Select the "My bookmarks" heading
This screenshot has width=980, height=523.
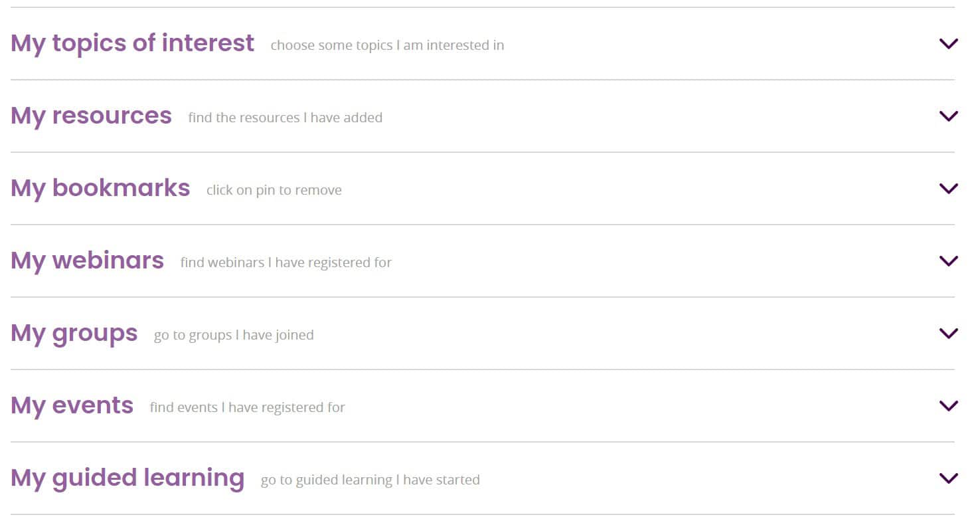tap(100, 188)
